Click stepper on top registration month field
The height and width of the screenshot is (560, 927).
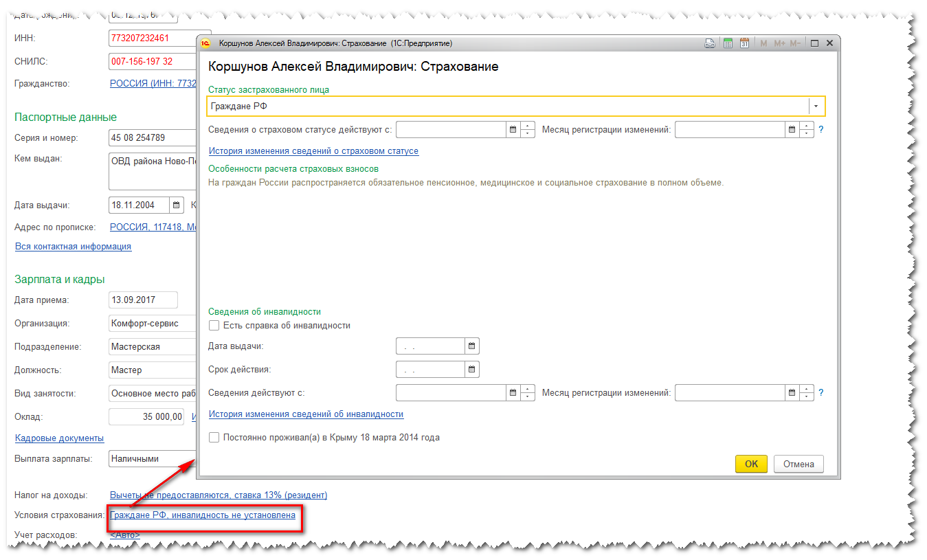(807, 129)
